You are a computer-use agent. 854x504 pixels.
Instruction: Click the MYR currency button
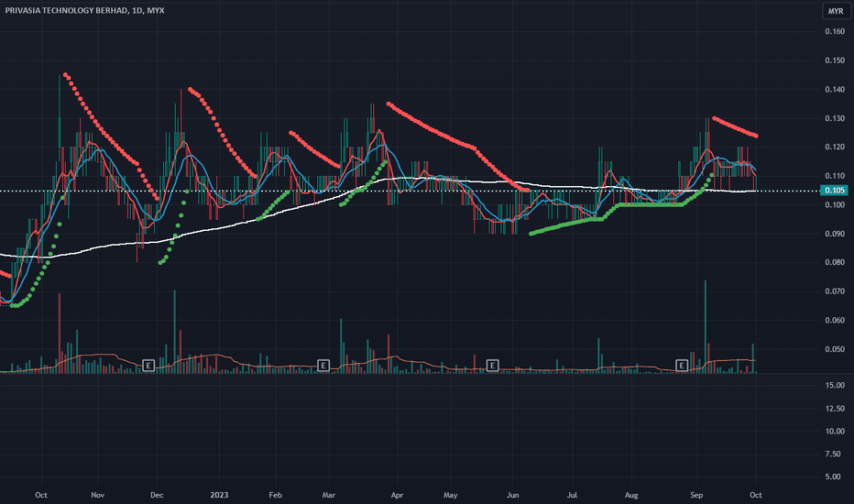[836, 11]
